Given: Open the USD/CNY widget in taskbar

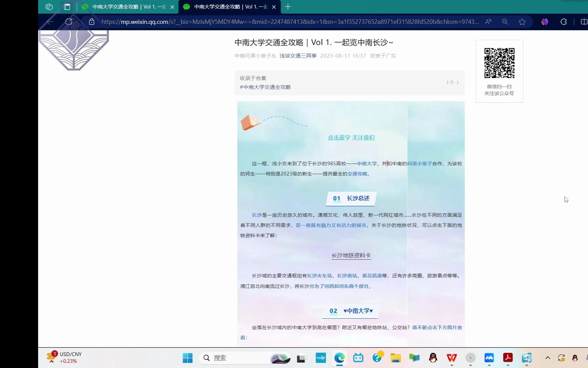Looking at the screenshot, I should click(x=65, y=357).
